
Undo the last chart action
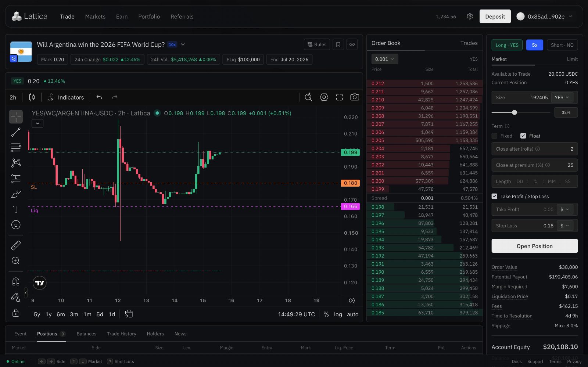[x=99, y=97]
